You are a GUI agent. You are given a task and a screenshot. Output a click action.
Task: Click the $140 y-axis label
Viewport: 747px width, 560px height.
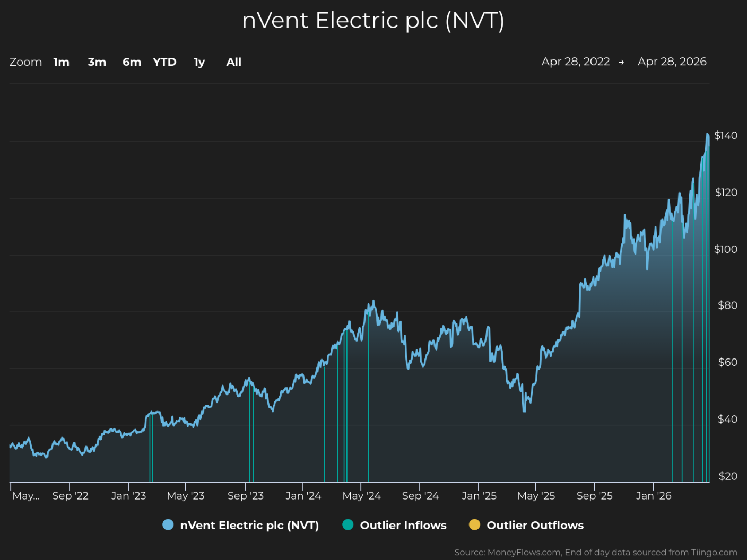point(726,135)
